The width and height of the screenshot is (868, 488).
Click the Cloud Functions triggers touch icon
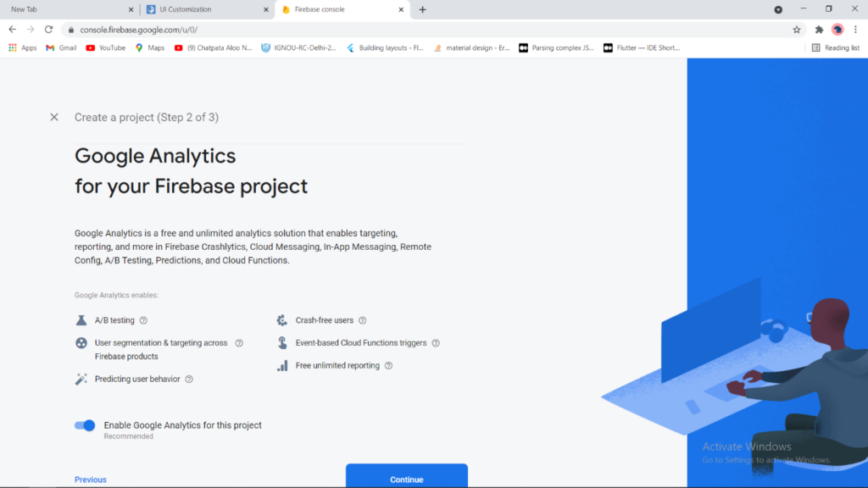[x=282, y=343]
